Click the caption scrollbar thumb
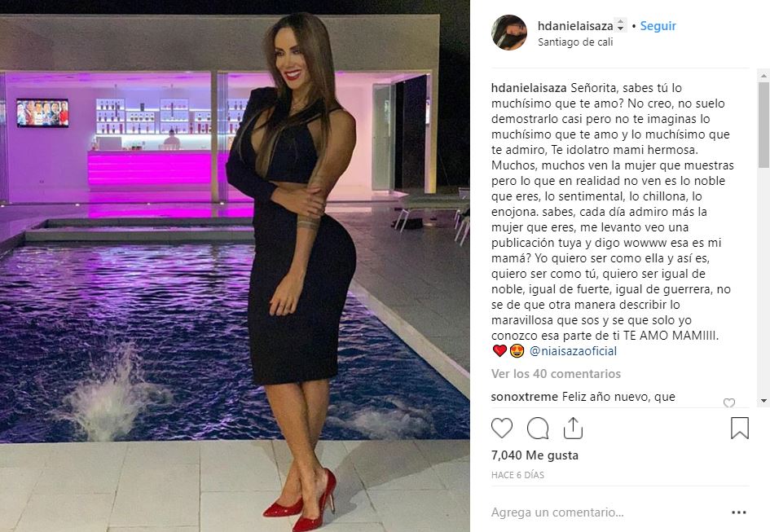This screenshot has width=770, height=532. tap(763, 125)
